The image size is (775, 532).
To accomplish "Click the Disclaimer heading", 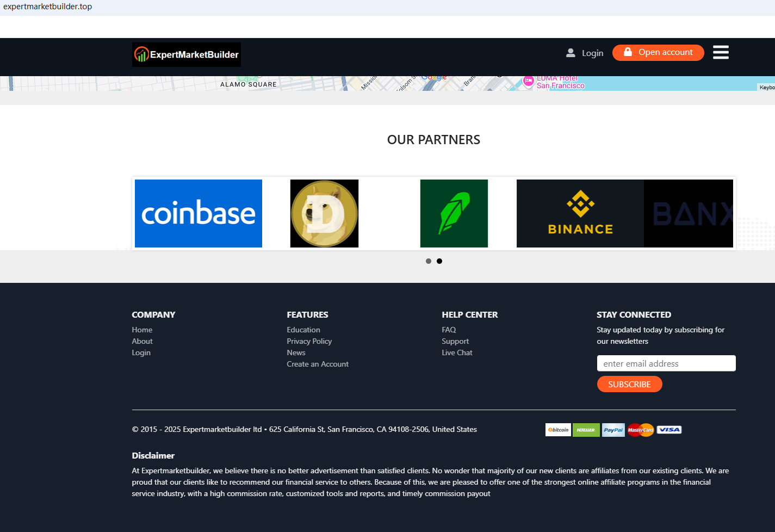I will [153, 455].
